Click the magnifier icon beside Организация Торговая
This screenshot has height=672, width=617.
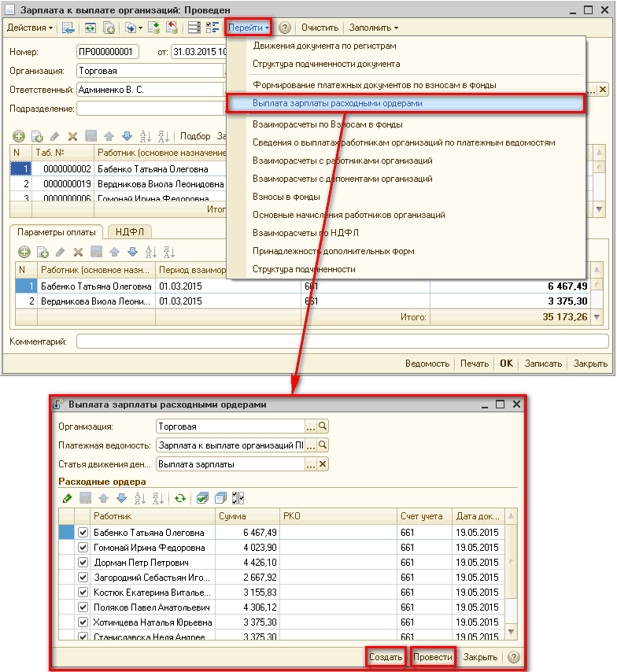[x=323, y=426]
